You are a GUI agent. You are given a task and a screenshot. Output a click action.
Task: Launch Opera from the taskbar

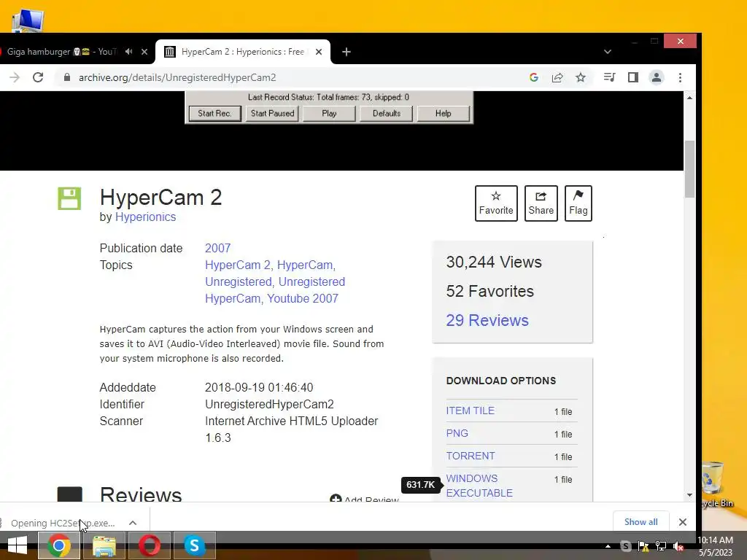149,545
